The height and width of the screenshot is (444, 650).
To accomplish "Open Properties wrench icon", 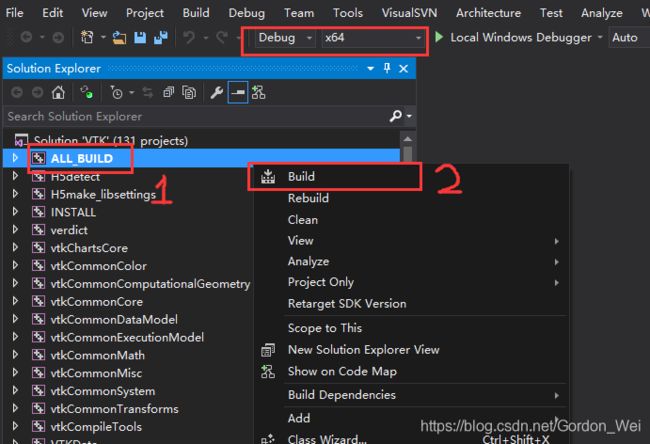I will point(216,92).
